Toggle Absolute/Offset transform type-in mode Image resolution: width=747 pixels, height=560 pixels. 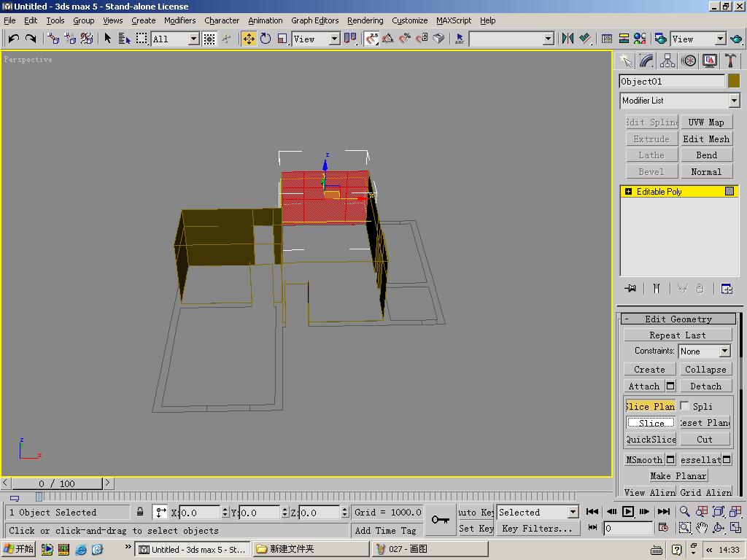pyautogui.click(x=160, y=513)
